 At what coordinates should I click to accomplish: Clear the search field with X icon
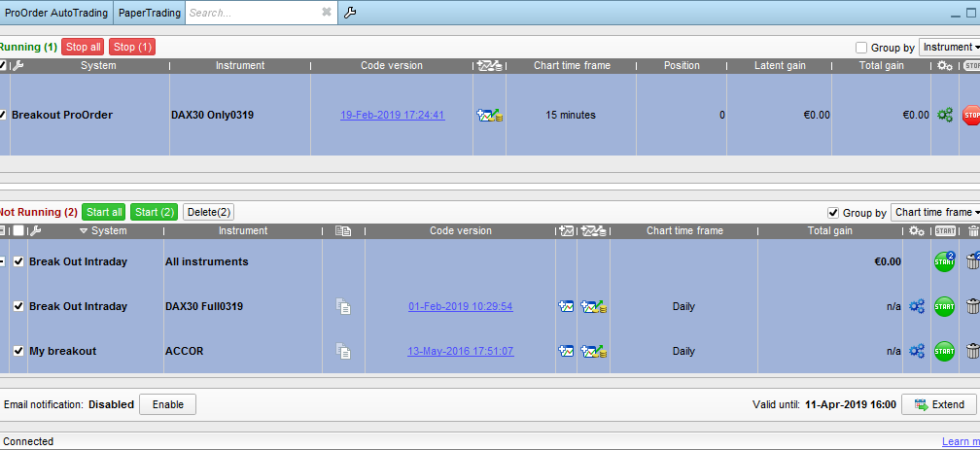[x=326, y=12]
